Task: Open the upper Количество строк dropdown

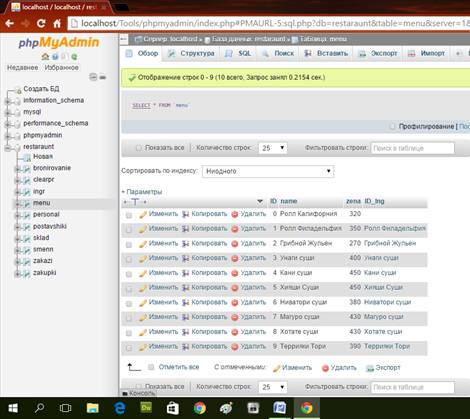Action: point(273,148)
